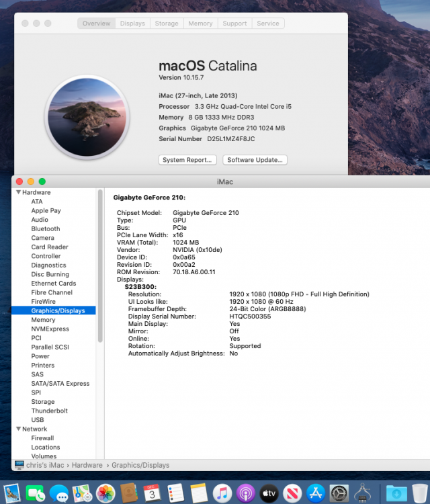Viewport: 430px width, 504px height.
Task: Select Ethernet Cards in the sidebar
Action: (54, 284)
